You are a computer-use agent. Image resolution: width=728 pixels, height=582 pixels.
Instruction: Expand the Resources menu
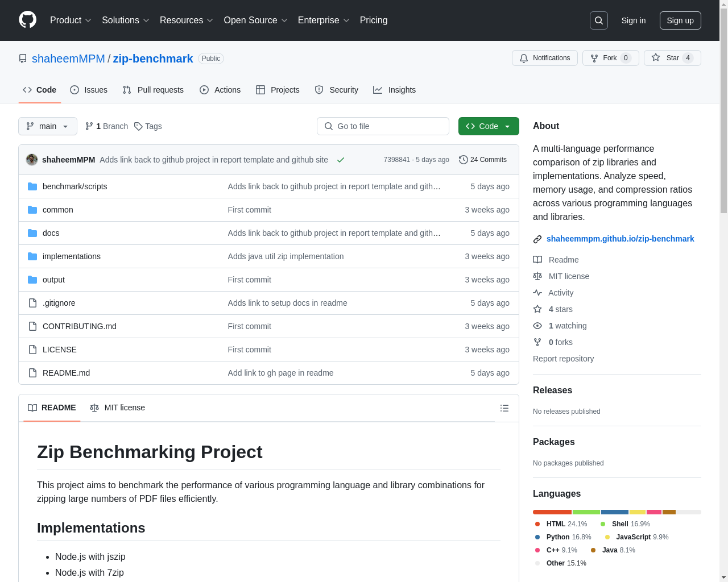[x=187, y=20]
